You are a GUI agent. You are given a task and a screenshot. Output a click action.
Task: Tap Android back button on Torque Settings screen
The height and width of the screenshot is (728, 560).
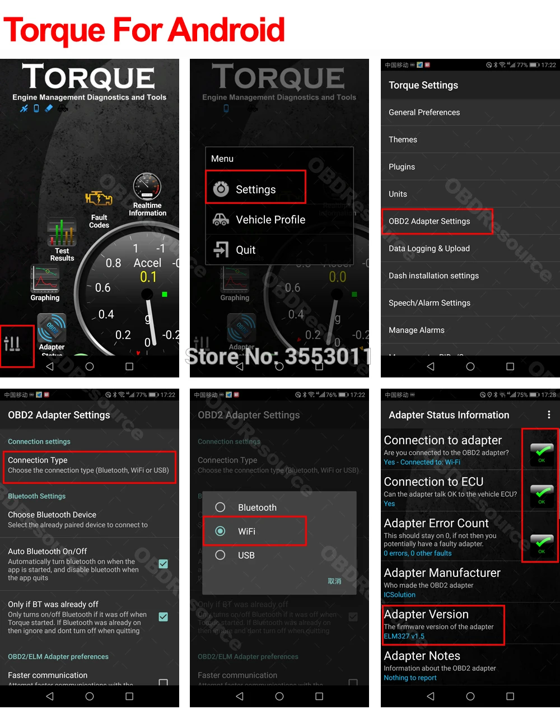coord(430,366)
